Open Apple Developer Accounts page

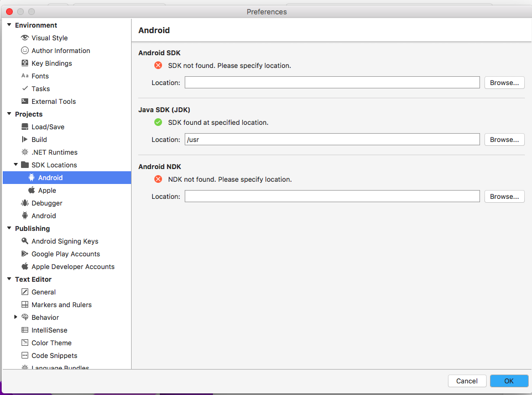[73, 266]
